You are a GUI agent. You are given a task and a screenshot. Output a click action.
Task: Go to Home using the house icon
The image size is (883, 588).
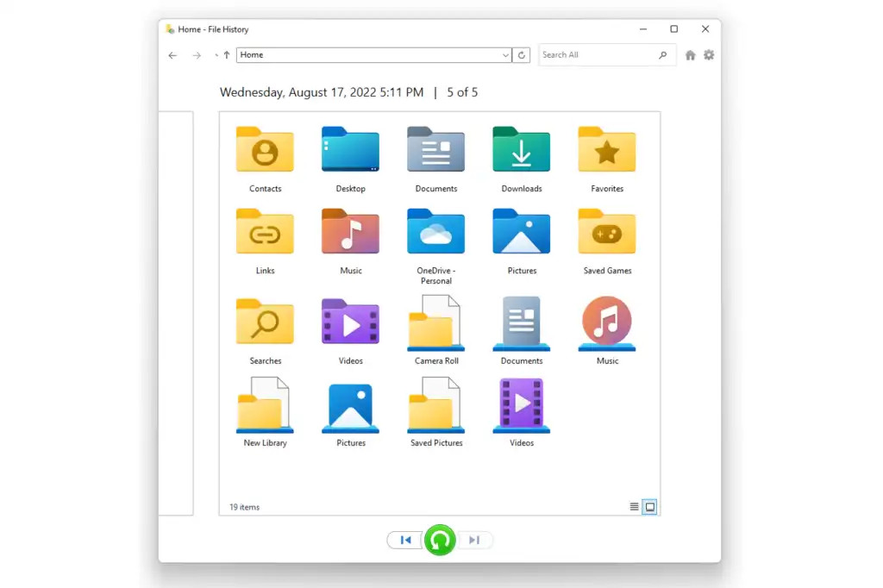point(690,54)
